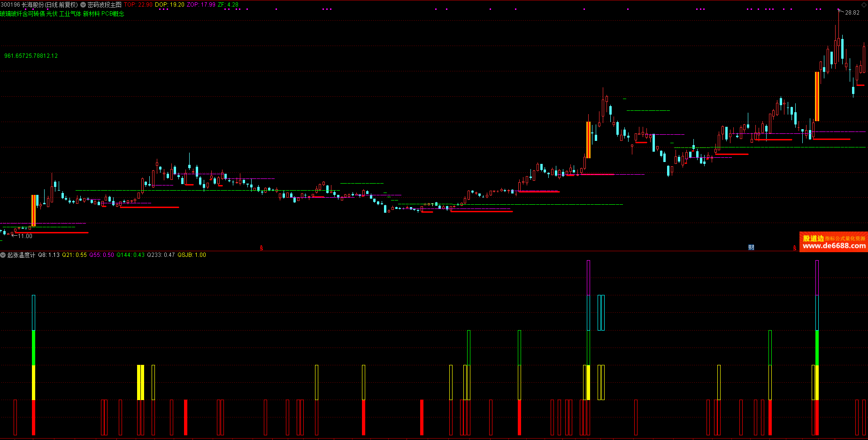868x440 pixels.
Task: Click the 工业气体 concept tag
Action: coord(70,14)
